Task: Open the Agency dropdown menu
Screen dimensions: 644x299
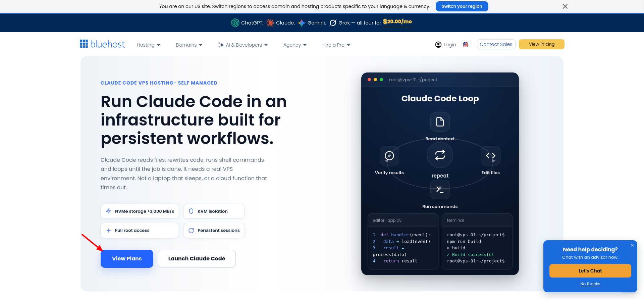Action: click(x=295, y=45)
